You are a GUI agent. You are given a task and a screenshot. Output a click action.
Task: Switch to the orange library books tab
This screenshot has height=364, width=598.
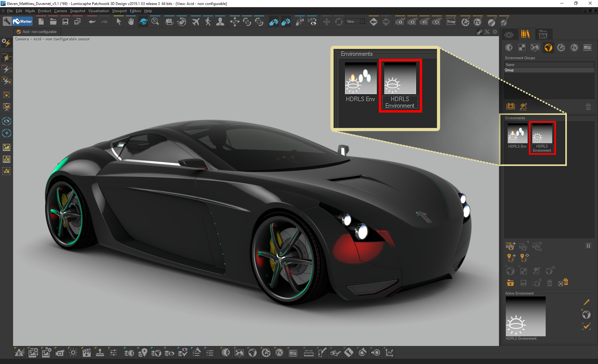(x=525, y=34)
